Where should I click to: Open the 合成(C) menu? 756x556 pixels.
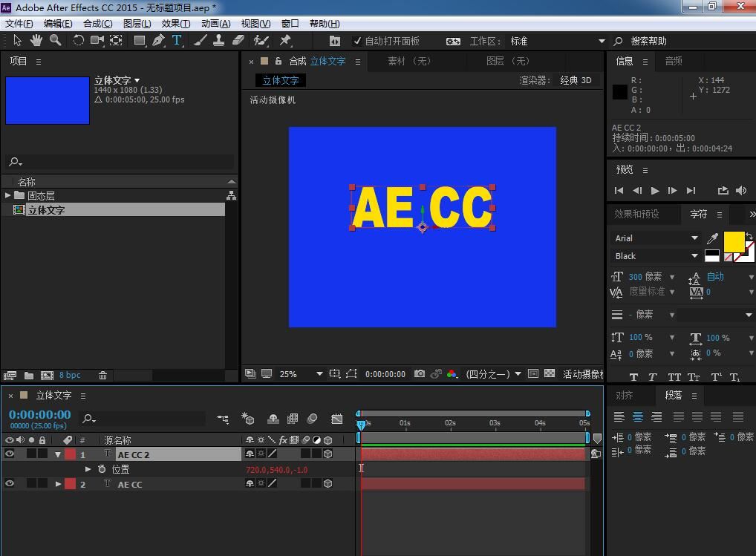97,24
